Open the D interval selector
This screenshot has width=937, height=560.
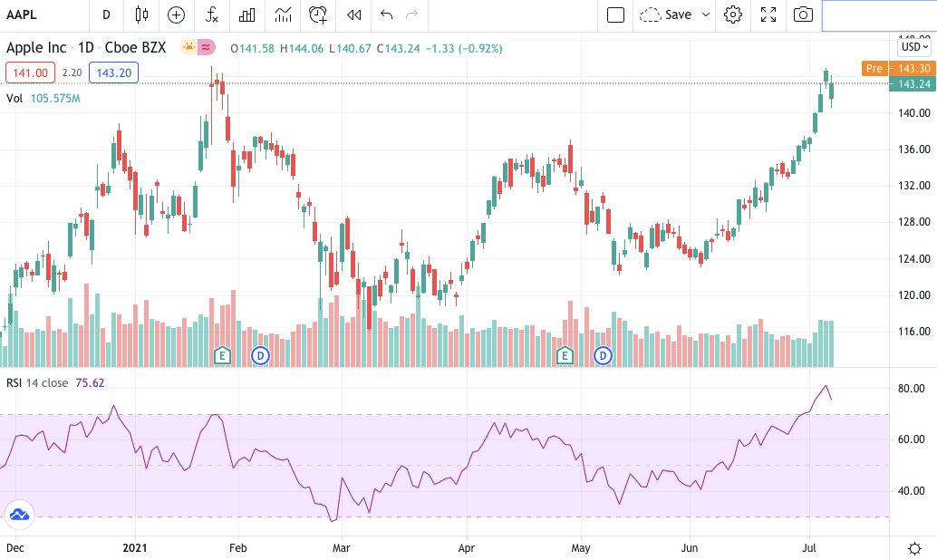(x=106, y=14)
